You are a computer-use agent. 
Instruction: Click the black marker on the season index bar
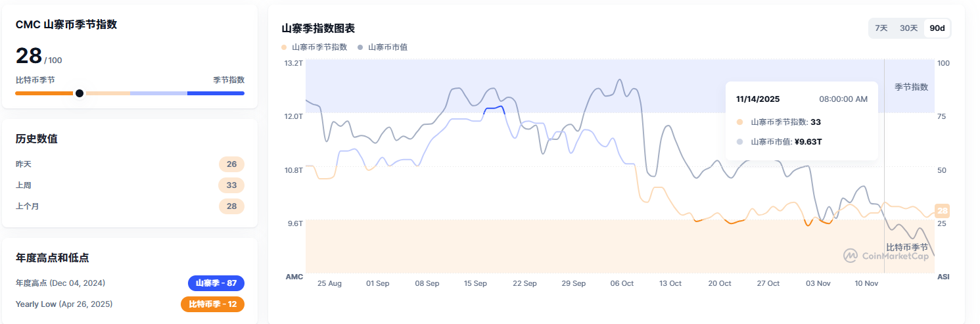pyautogui.click(x=80, y=93)
